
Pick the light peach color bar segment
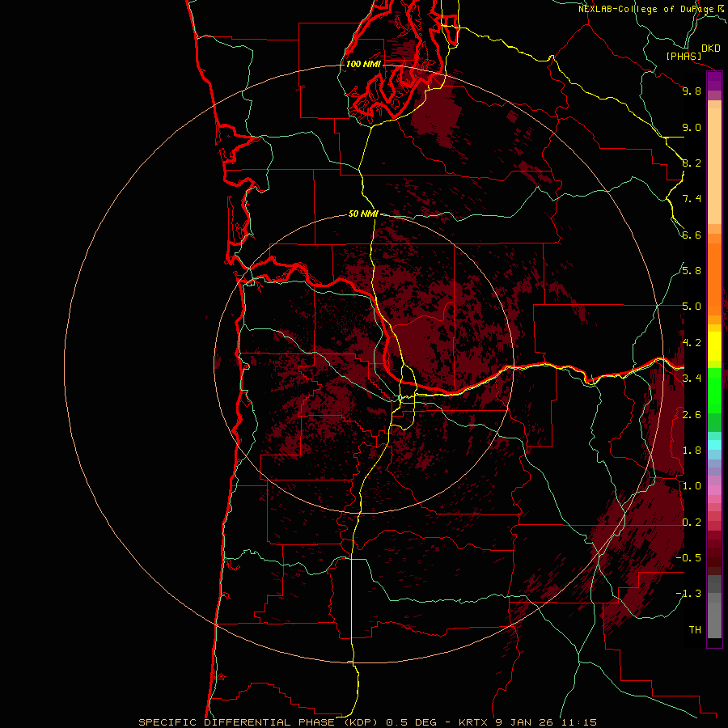[x=714, y=167]
